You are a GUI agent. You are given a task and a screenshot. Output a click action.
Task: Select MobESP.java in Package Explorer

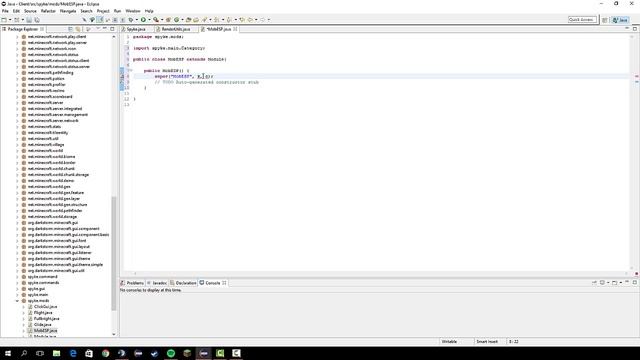pyautogui.click(x=45, y=331)
